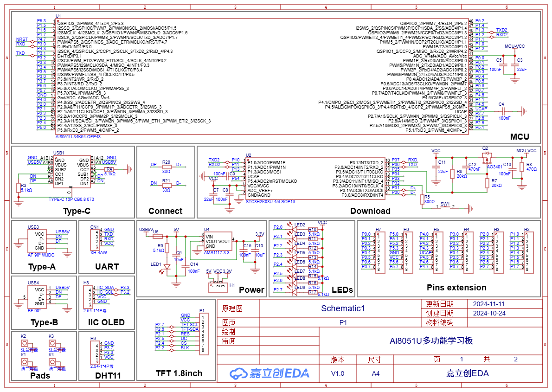Click the Connect section label
This screenshot has width=552, height=392.
click(x=166, y=211)
